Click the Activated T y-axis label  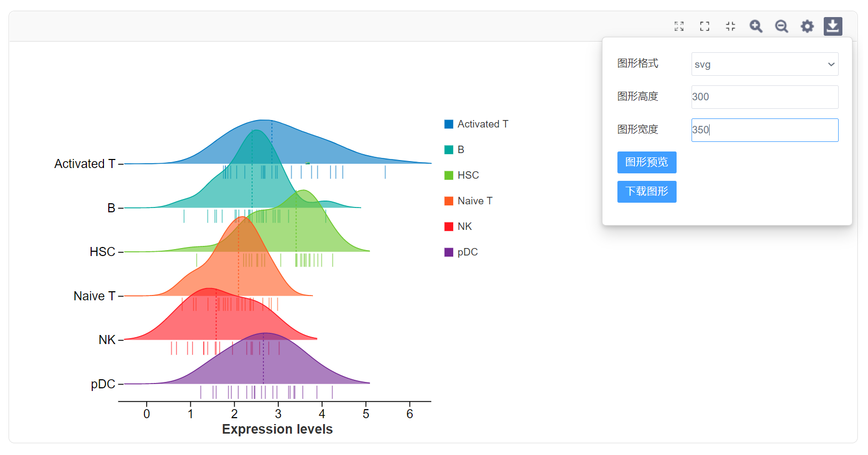tap(85, 164)
